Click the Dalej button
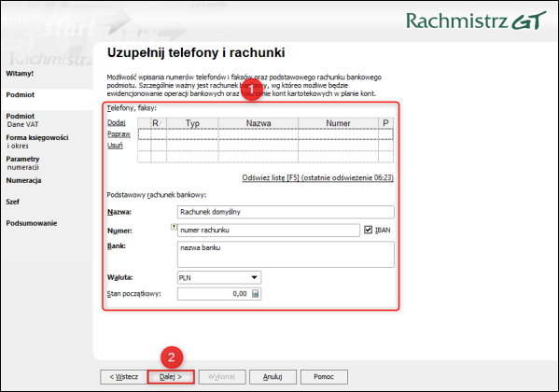 pos(171,377)
